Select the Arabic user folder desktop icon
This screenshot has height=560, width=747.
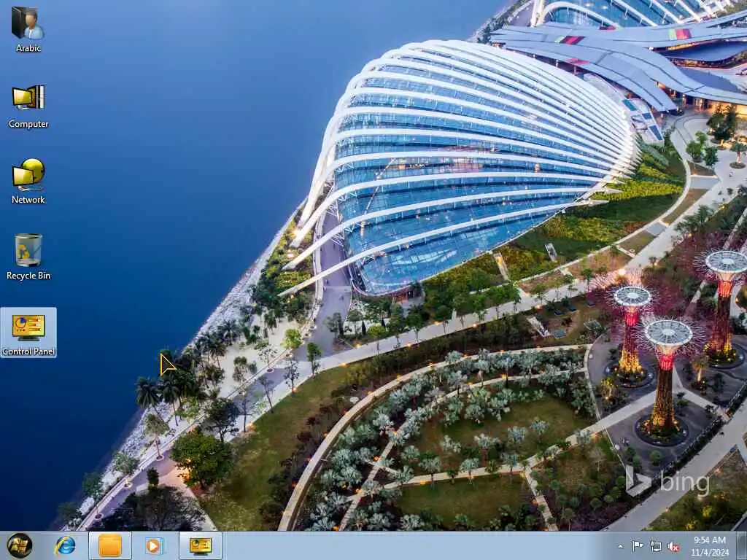pos(28,29)
